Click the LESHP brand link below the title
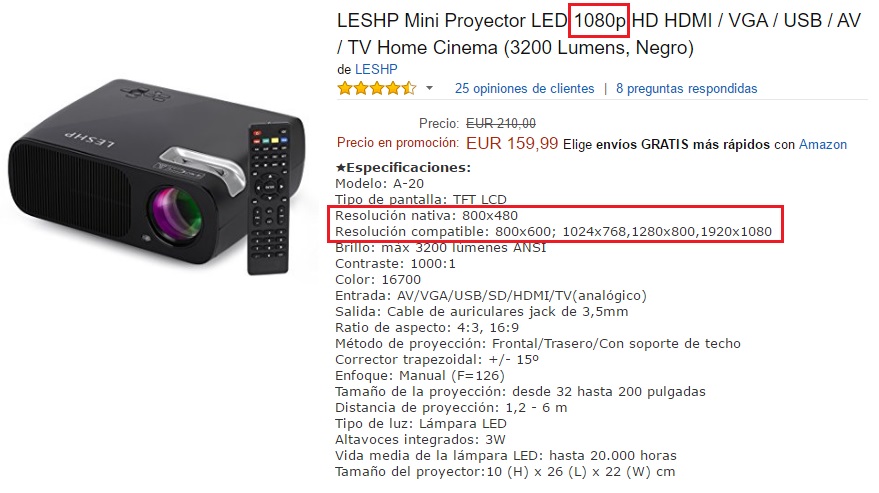 coord(376,70)
